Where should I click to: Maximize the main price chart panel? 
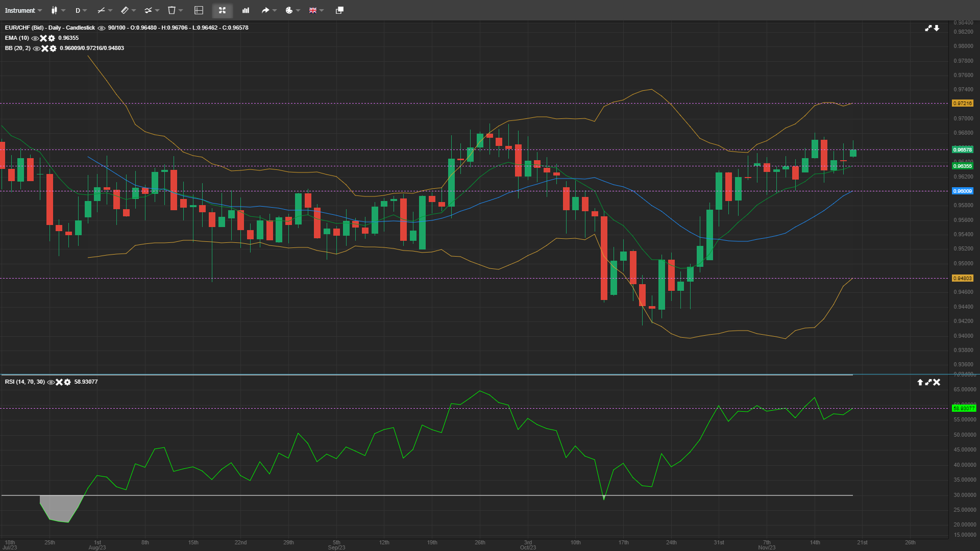click(928, 28)
